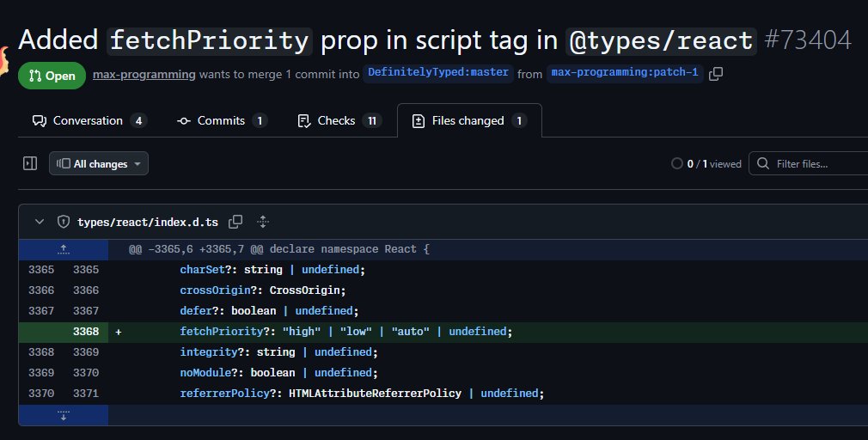Click the green Open status badge
Image resolution: width=868 pixels, height=440 pixels.
(52, 76)
